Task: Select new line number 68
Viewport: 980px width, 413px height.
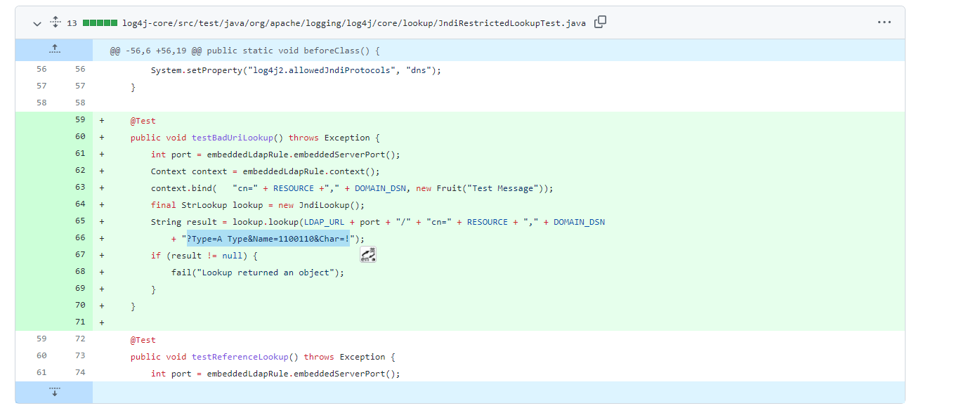Action: tap(79, 272)
